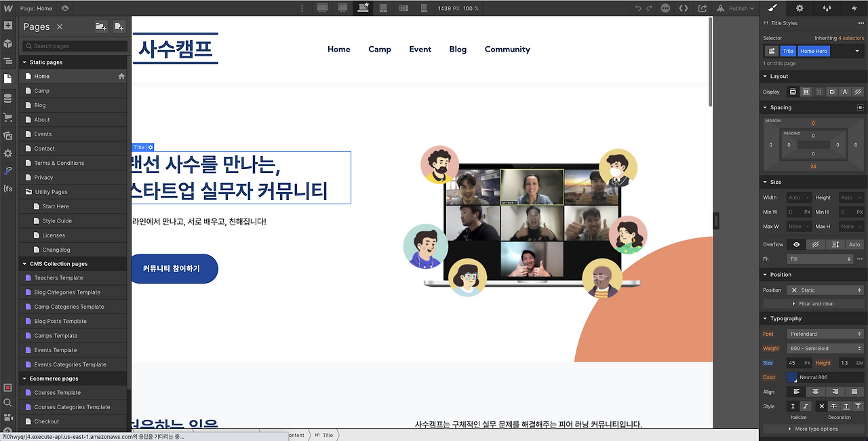Screen dimensions: 868x441
Task: Open the Neutral 800 color swatch
Action: pyautogui.click(x=792, y=377)
